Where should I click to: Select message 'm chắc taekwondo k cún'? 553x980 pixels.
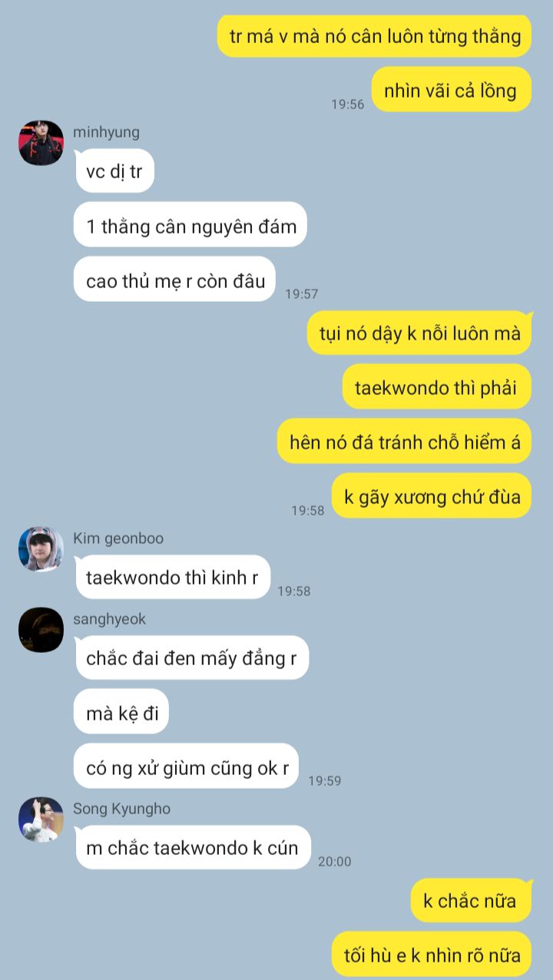click(x=193, y=848)
